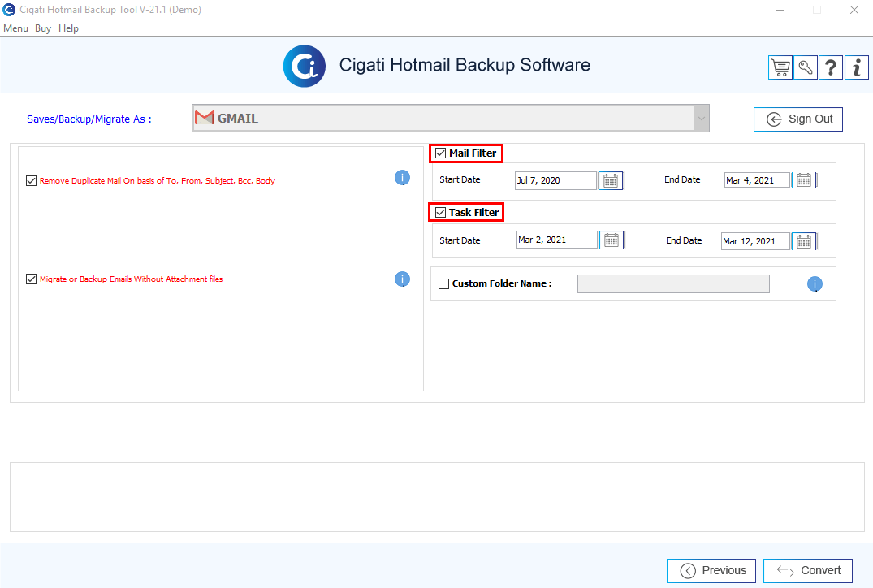Click info icon beside Remove Duplicate Mail

click(x=403, y=178)
